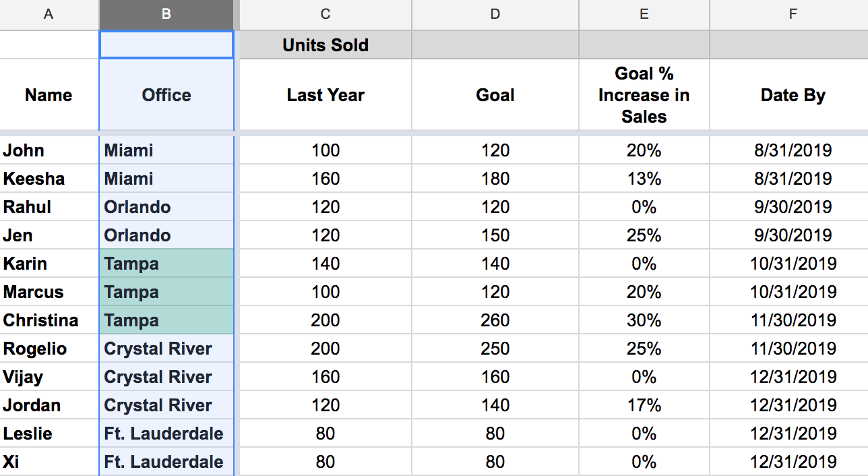Screen dimensions: 868x476
Task: Click the Goal % Increase in Sales cell
Action: point(644,94)
